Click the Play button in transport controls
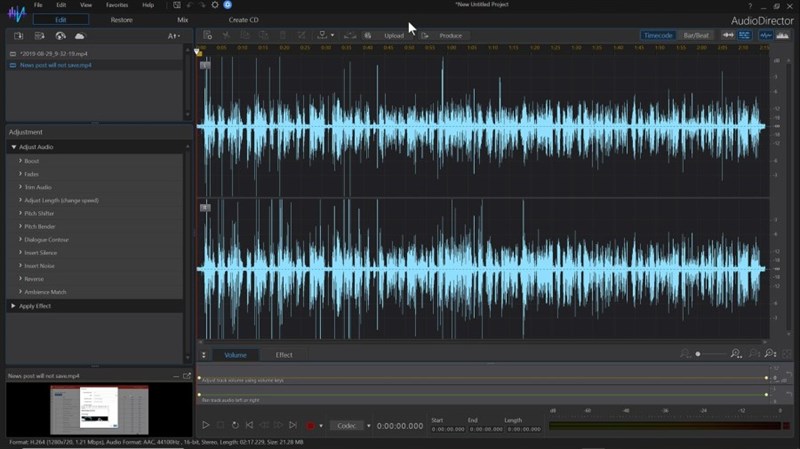This screenshot has height=449, width=800. [206, 425]
